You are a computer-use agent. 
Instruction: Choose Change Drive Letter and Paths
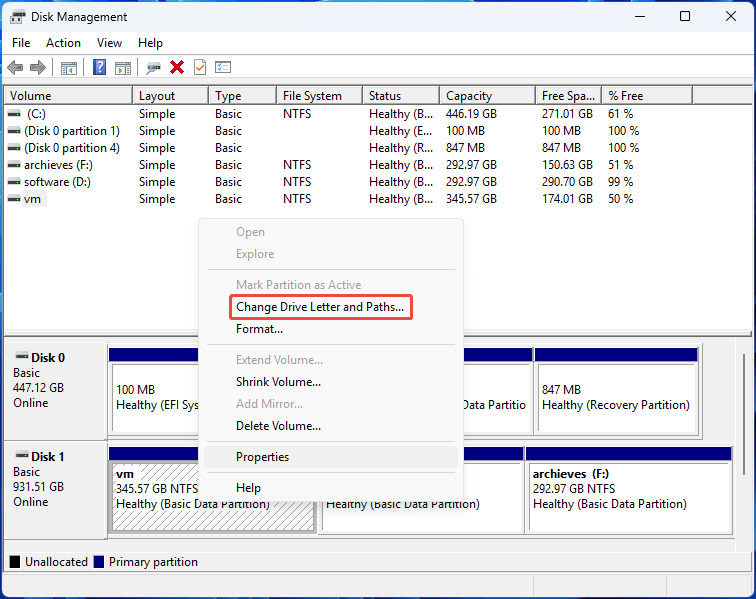tap(320, 307)
